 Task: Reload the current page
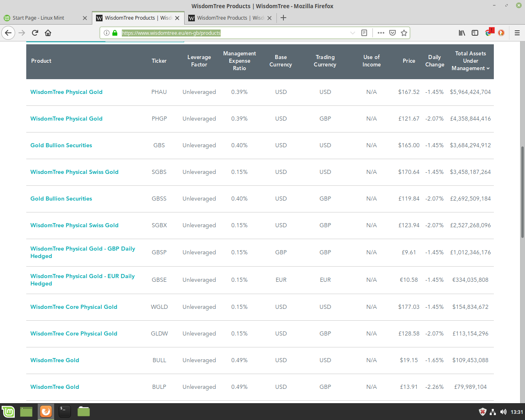click(x=35, y=33)
